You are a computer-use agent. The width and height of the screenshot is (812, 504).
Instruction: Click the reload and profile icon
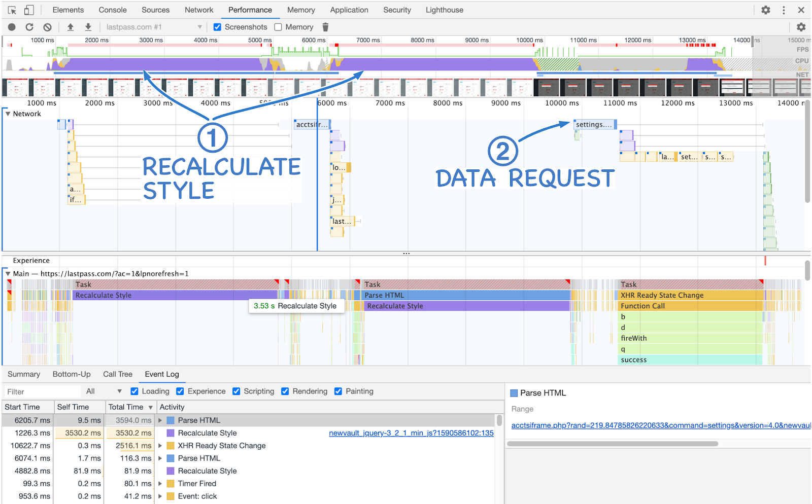(29, 27)
